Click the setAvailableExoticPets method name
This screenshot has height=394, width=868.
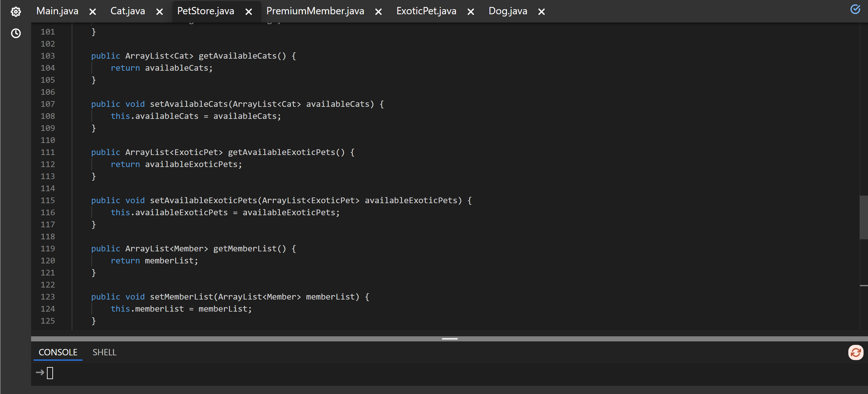(204, 200)
